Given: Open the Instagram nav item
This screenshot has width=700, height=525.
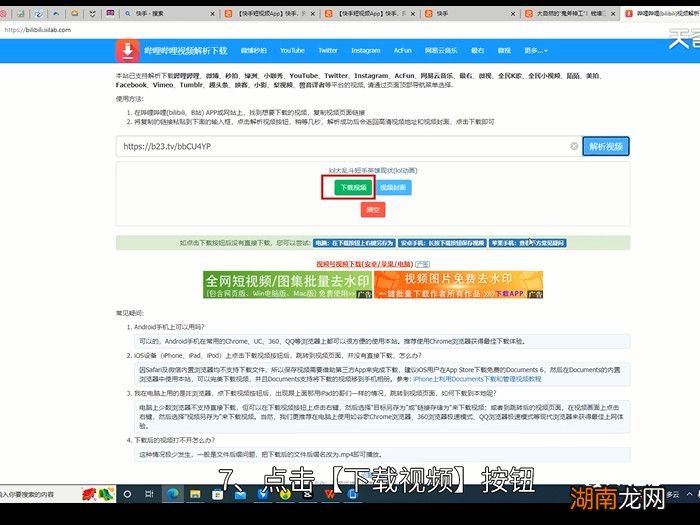Looking at the screenshot, I should point(366,51).
